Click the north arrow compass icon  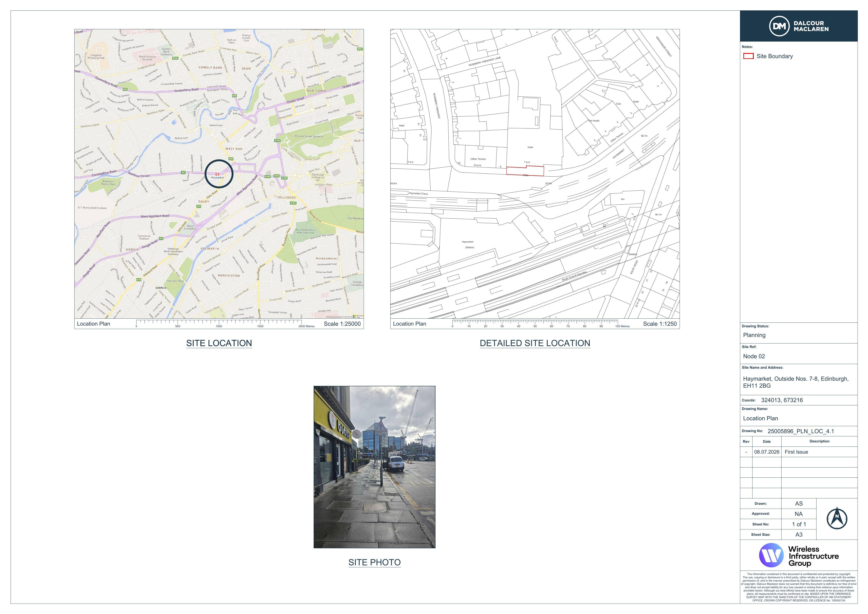tap(837, 518)
